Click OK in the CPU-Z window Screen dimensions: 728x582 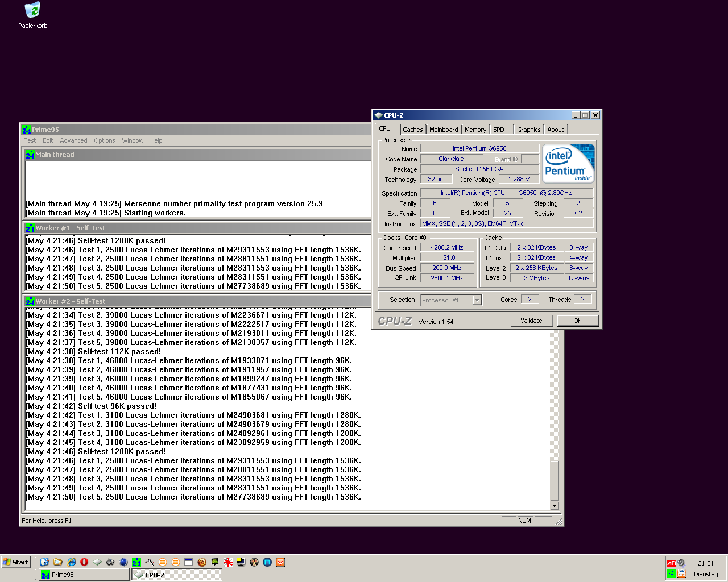(577, 321)
